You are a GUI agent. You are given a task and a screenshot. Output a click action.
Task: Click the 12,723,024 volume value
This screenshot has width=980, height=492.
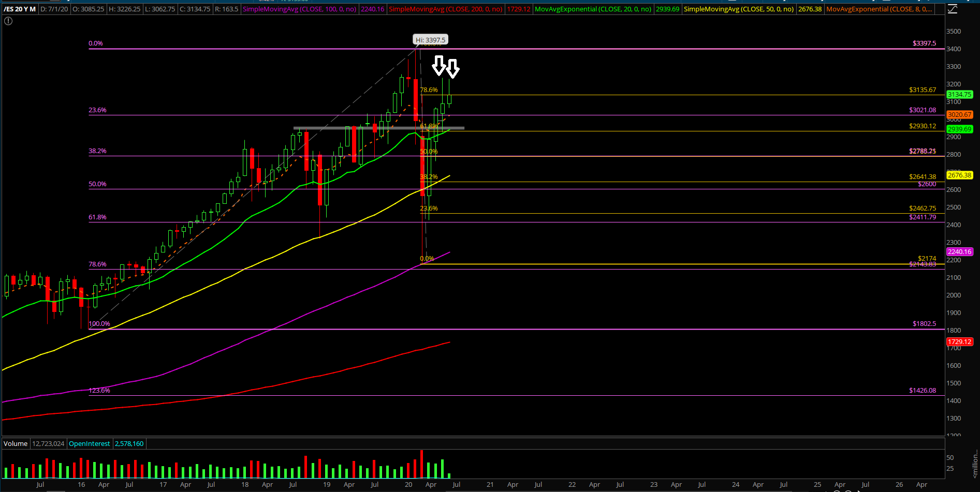tap(48, 444)
